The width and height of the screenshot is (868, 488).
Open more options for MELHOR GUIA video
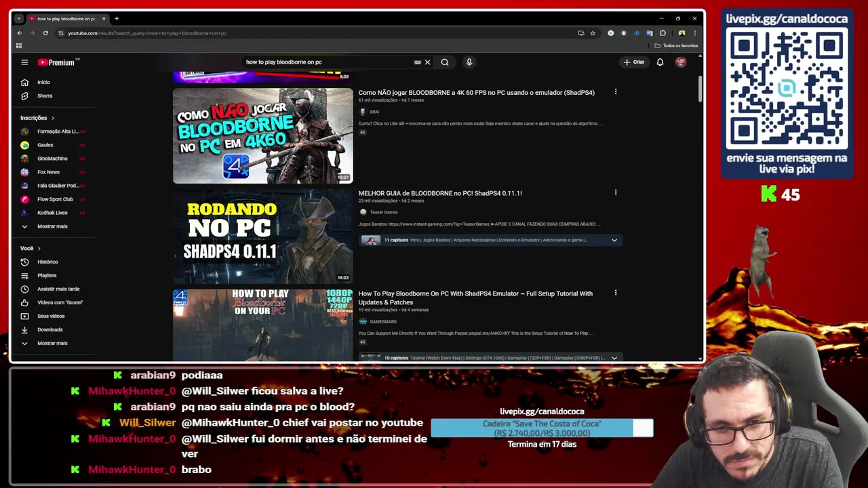pyautogui.click(x=616, y=192)
